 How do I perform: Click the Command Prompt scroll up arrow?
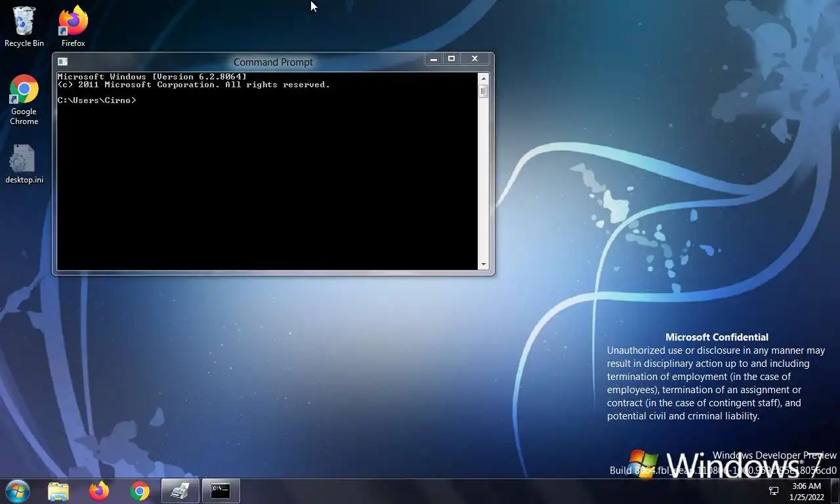pyautogui.click(x=484, y=79)
